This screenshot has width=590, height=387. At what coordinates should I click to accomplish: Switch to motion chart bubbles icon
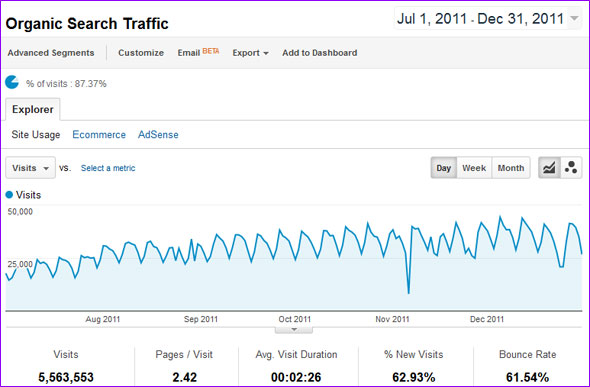pyautogui.click(x=571, y=168)
